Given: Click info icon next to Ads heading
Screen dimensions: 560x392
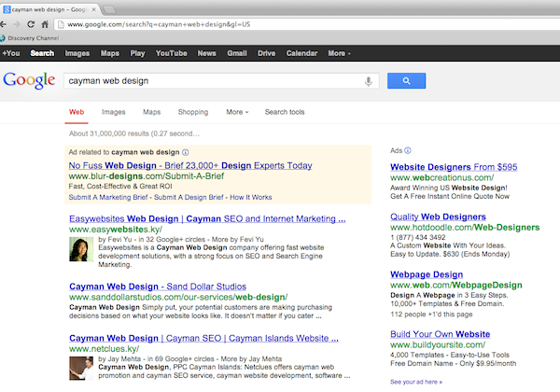Looking at the screenshot, I should [x=408, y=150].
